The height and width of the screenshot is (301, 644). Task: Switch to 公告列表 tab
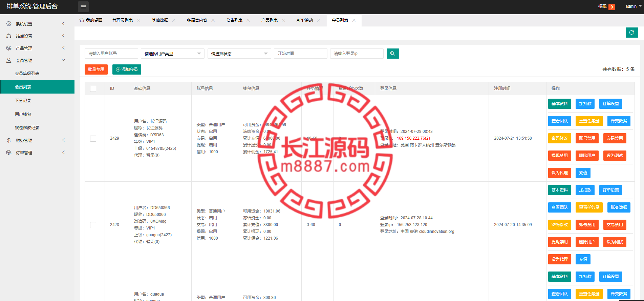point(234,20)
